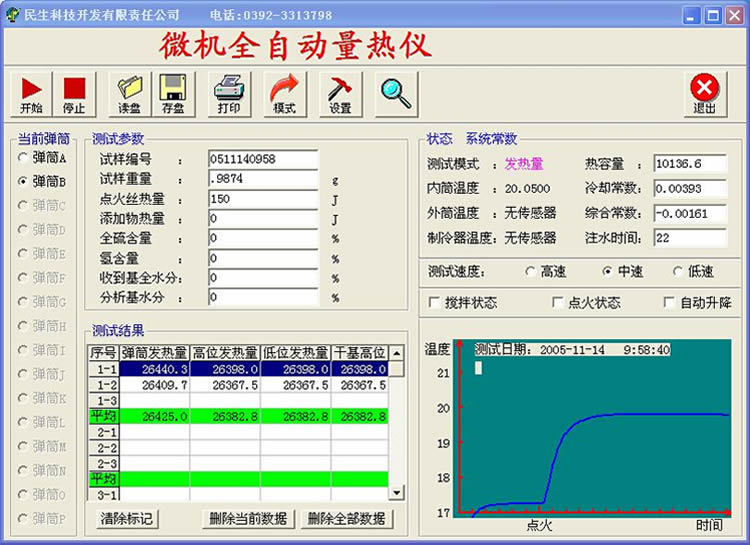
Task: Click the 删除全部数据 button
Action: (346, 519)
